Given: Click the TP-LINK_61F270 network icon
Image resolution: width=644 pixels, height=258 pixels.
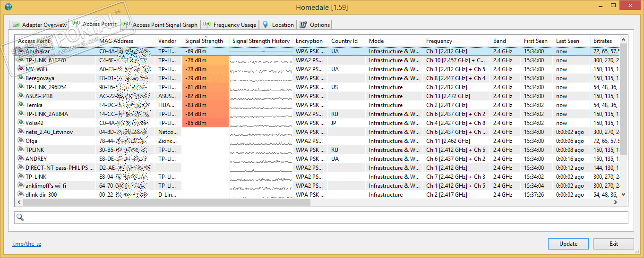Looking at the screenshot, I should 21,60.
